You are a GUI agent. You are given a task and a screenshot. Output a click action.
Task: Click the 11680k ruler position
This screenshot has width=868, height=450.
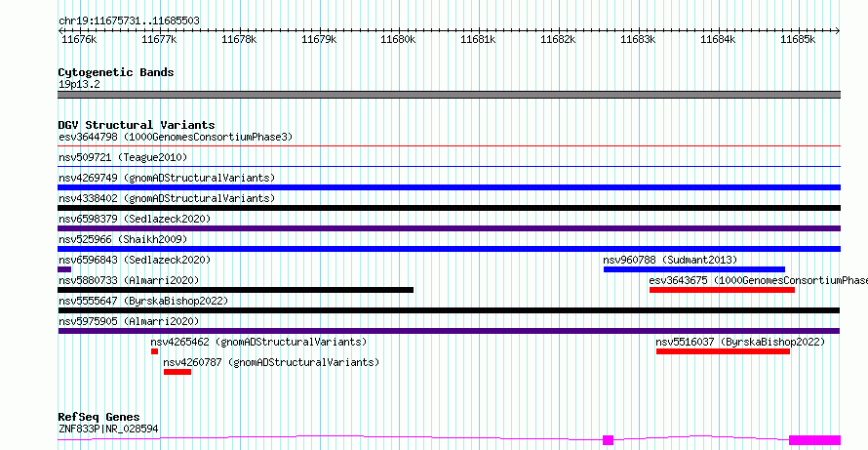[x=399, y=39]
